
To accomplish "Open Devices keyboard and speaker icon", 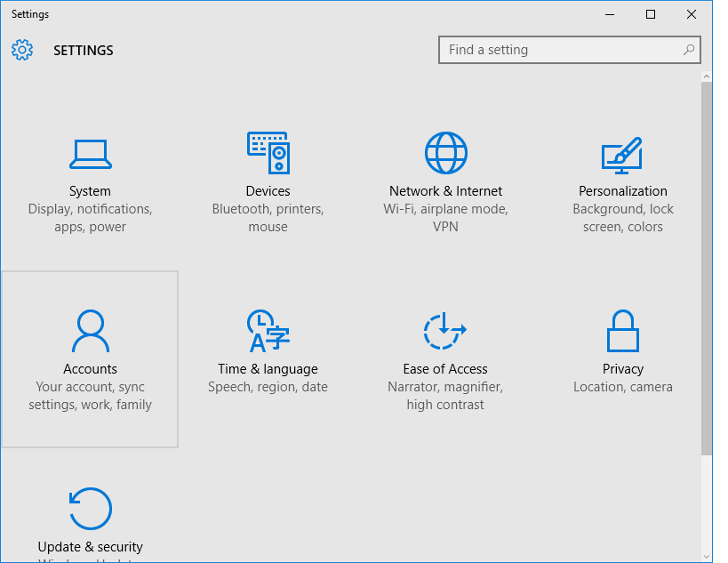I will point(268,153).
